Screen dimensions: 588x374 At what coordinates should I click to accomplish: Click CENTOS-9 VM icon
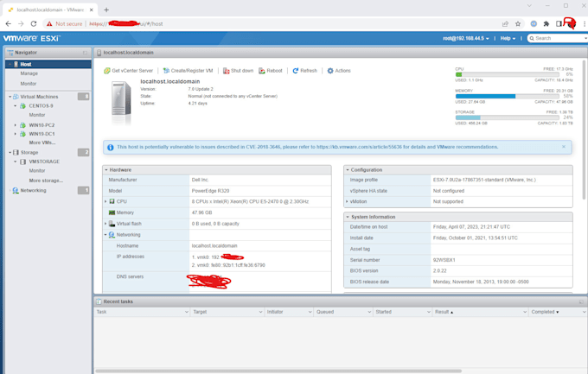coord(22,105)
